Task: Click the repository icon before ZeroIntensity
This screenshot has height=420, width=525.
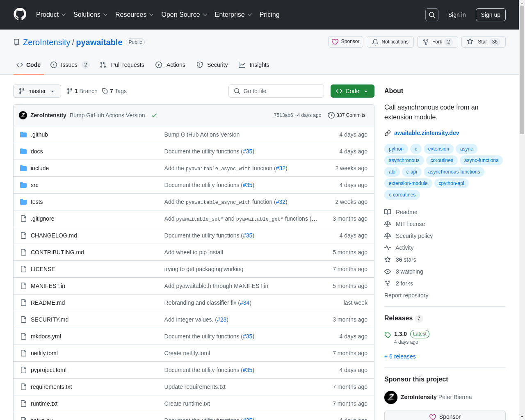Action: click(16, 42)
